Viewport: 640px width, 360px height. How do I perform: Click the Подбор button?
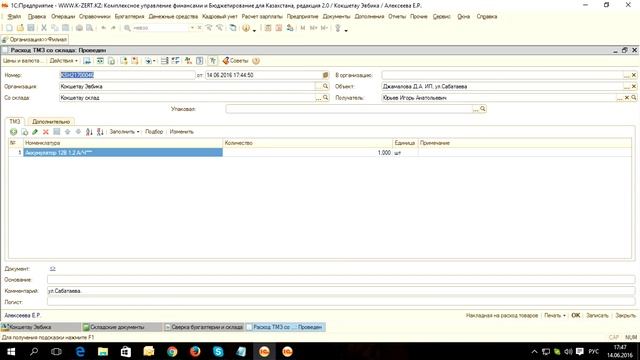[x=154, y=132]
